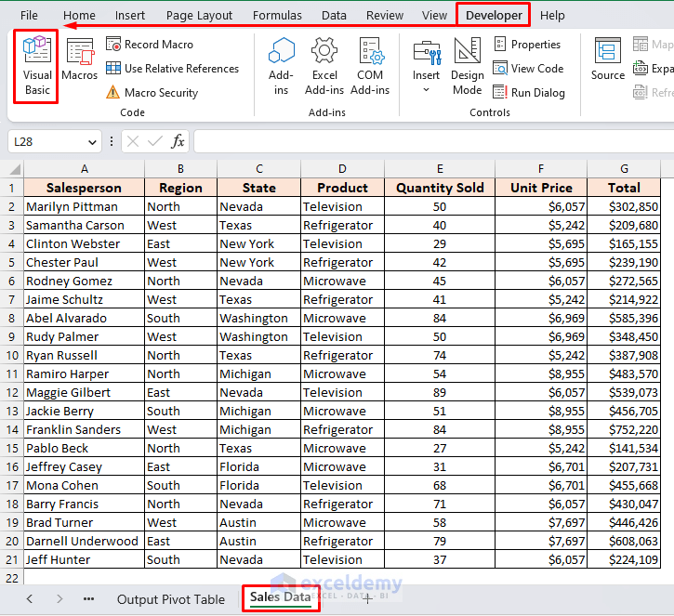
Task: Toggle Use Relative References
Action: (172, 68)
